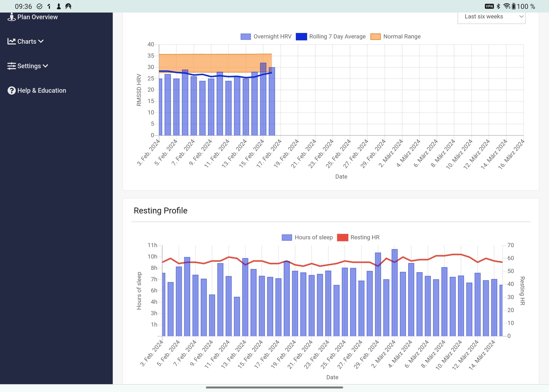Expand the Settings menu chevron
The height and width of the screenshot is (392, 549).
point(45,66)
